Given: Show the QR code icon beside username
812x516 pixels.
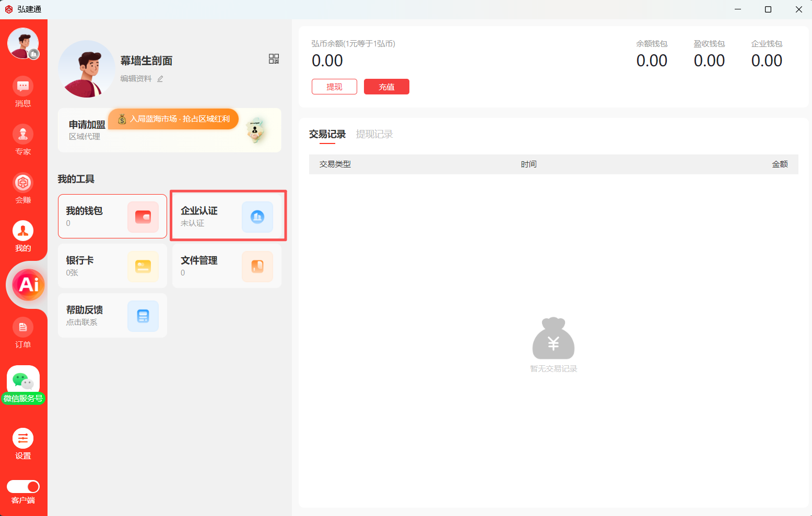Looking at the screenshot, I should 274,59.
